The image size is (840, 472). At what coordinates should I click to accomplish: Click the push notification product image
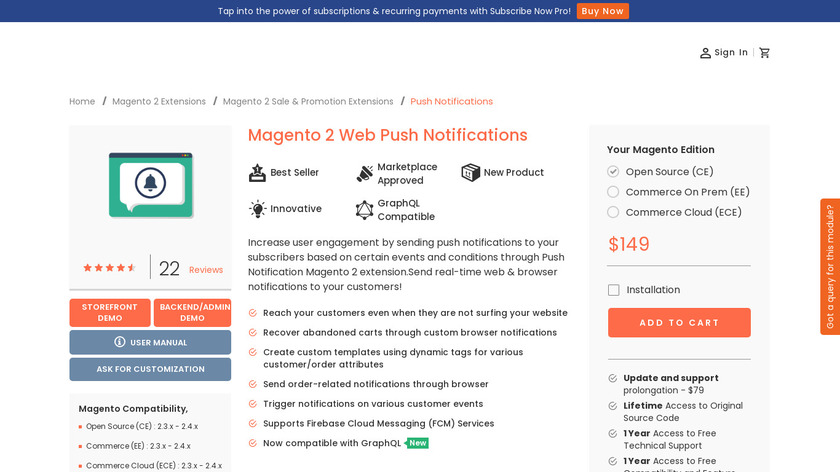tap(150, 185)
